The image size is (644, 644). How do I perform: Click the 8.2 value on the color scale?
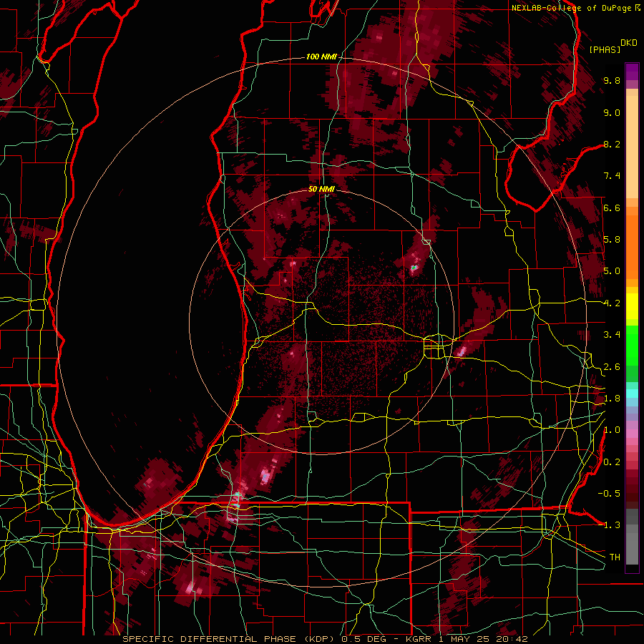[x=612, y=144]
